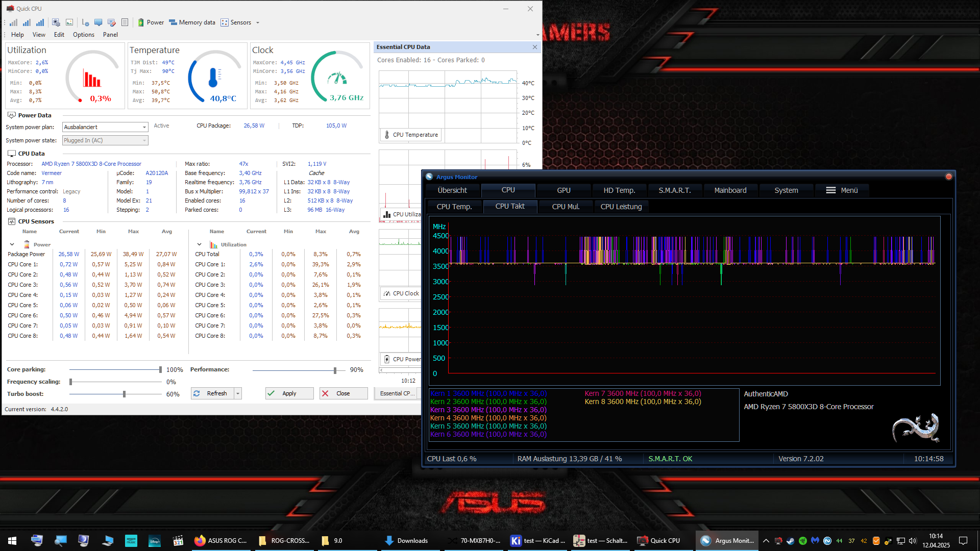
Task: Click the frequency settings gear icon on the toolbar
Action: click(85, 22)
